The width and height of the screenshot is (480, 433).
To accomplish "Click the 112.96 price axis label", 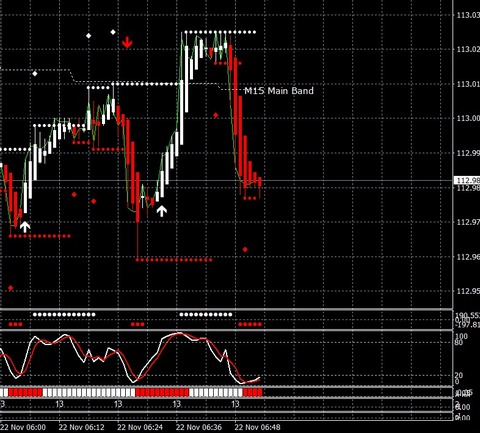I will [468, 257].
